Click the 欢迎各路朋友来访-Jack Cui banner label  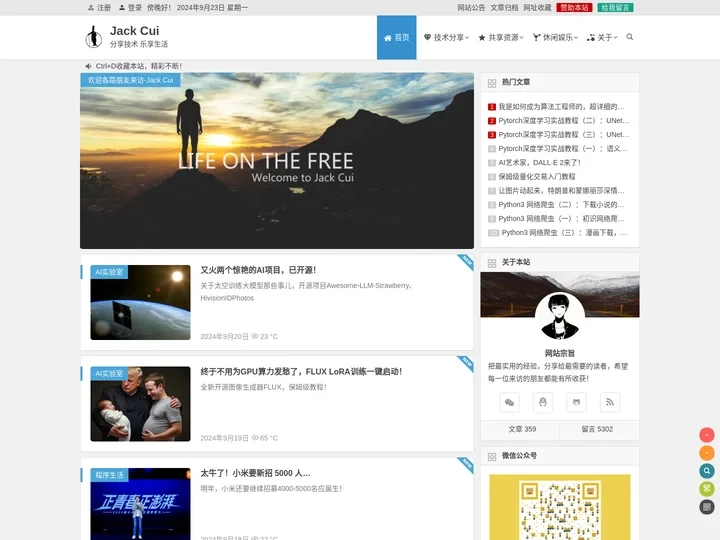(x=130, y=80)
